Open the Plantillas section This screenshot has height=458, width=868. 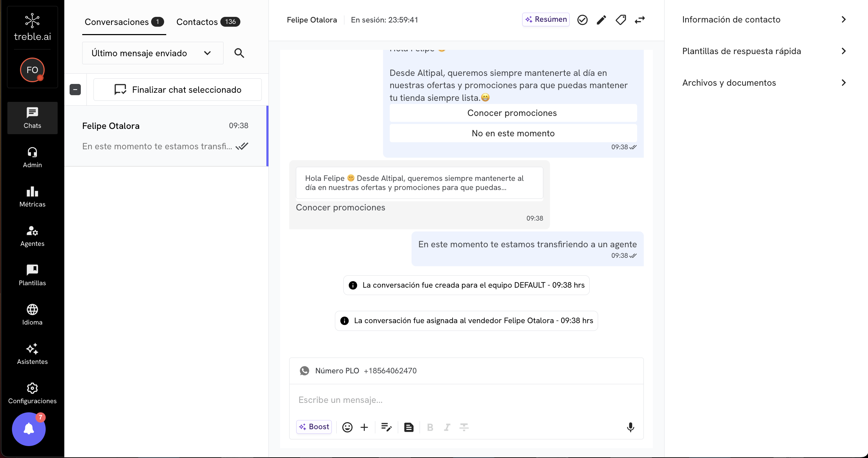32,275
